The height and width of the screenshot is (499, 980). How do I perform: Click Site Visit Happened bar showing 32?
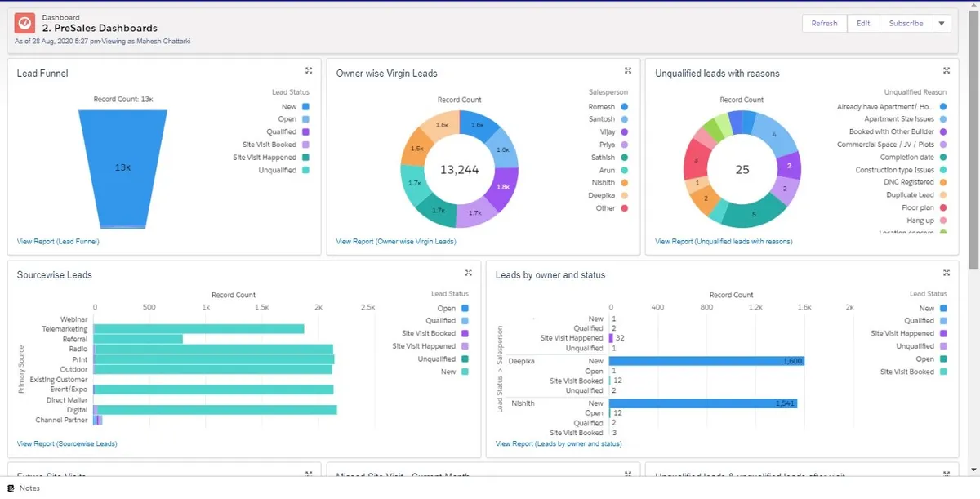pos(611,338)
